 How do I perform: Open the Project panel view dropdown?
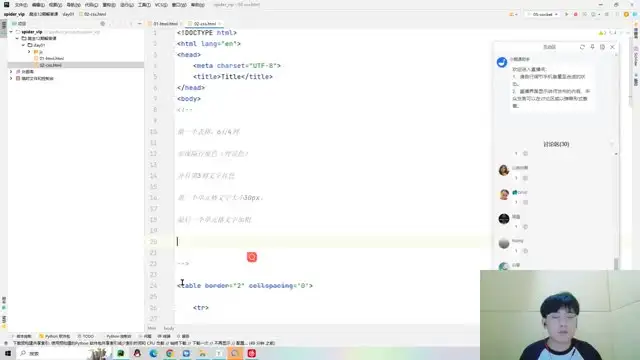click(x=20, y=24)
